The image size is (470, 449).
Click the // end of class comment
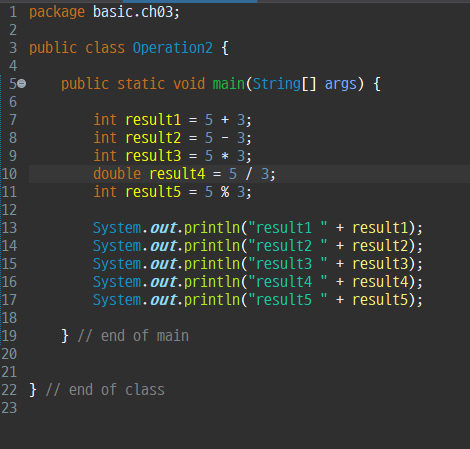point(105,390)
